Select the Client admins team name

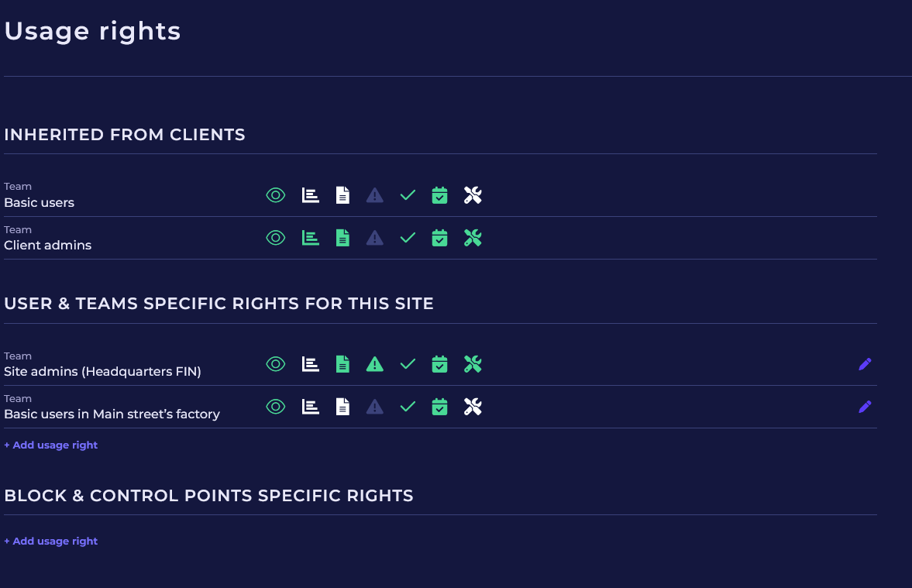pos(48,246)
